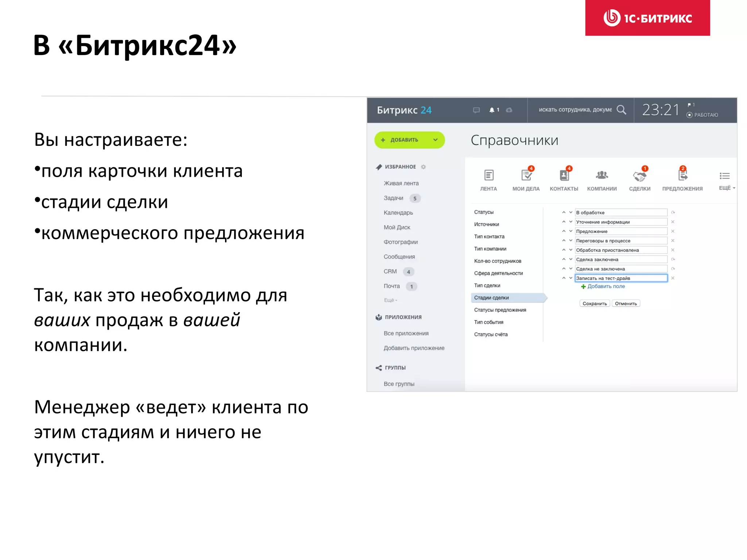Image resolution: width=747 pixels, height=560 pixels.
Task: Reset the В обработке stage name
Action: click(673, 212)
